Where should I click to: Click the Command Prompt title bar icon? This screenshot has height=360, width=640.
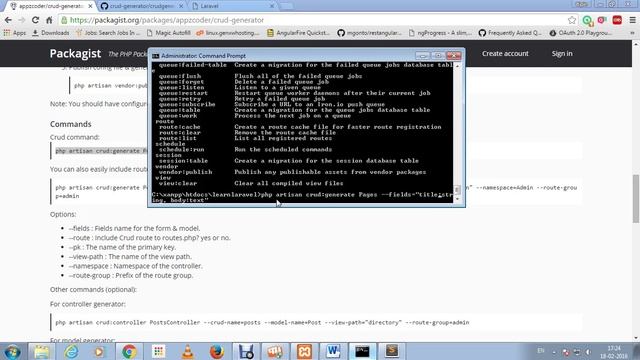click(x=156, y=56)
